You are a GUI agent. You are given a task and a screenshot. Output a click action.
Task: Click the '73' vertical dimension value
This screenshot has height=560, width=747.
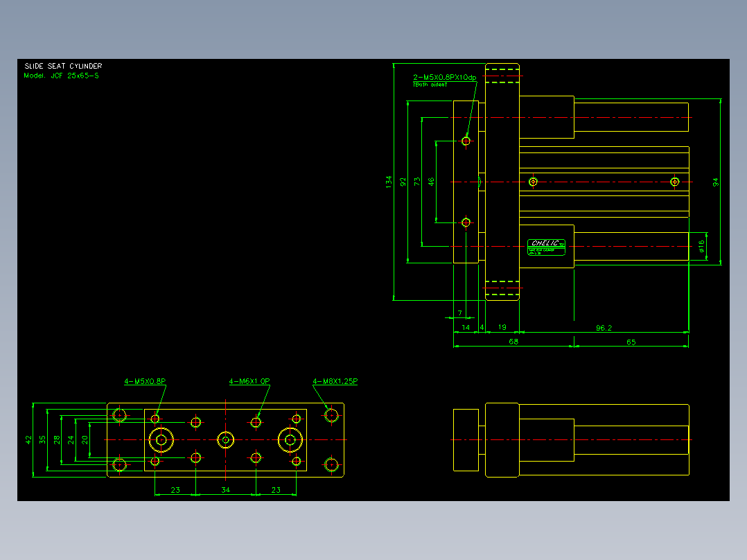417,182
